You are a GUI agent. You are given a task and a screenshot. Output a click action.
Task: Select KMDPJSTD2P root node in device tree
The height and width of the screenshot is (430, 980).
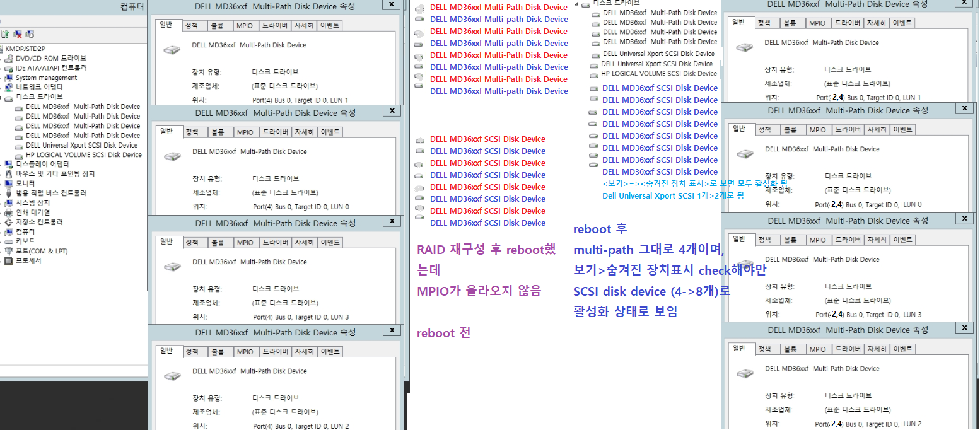coord(26,49)
